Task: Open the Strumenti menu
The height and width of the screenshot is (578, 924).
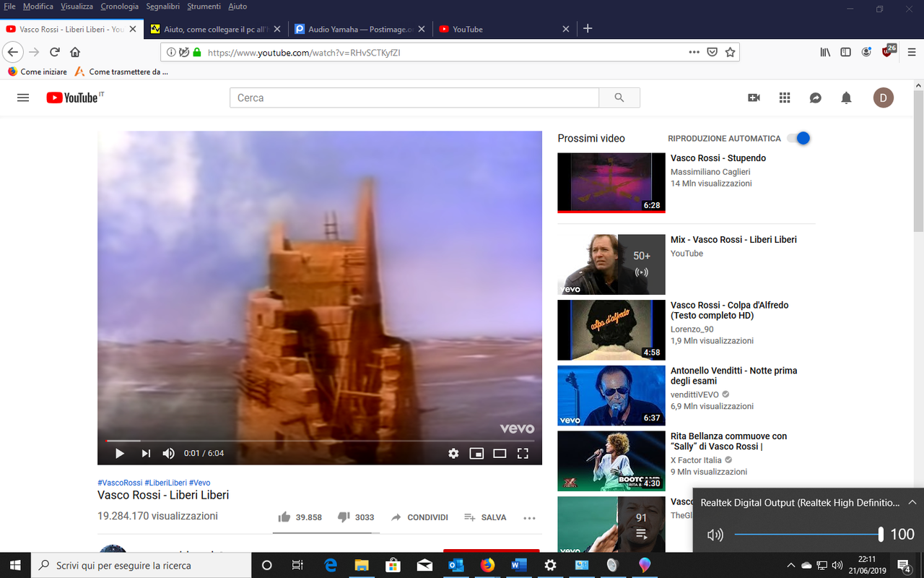Action: (204, 7)
